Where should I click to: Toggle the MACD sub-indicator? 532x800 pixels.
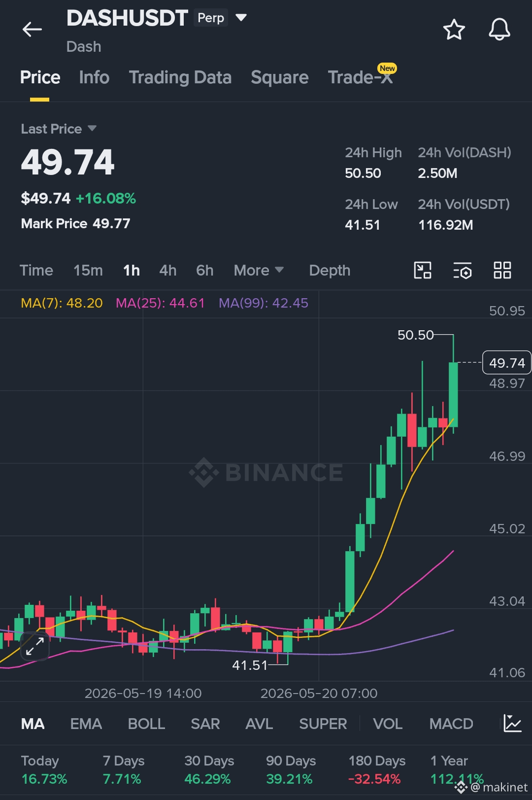(x=451, y=724)
